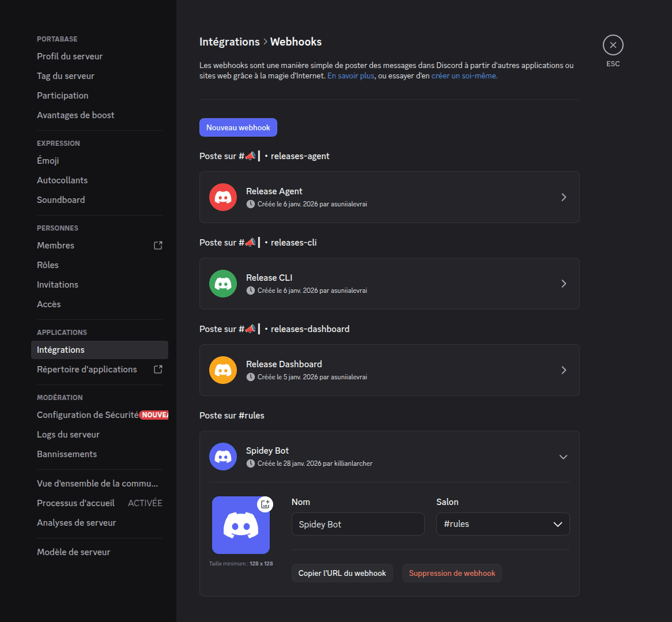Screen dimensions: 672x622
Task: Open Logs du serveur
Action: (x=68, y=434)
